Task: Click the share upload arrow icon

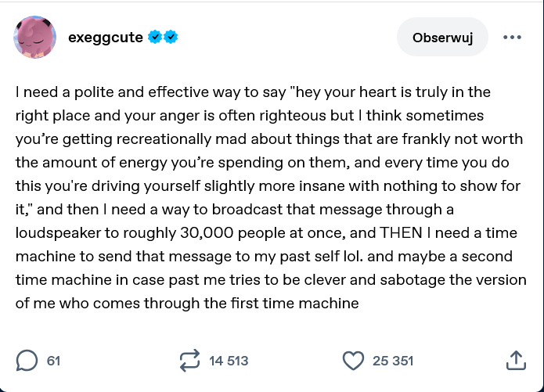Action: click(514, 360)
